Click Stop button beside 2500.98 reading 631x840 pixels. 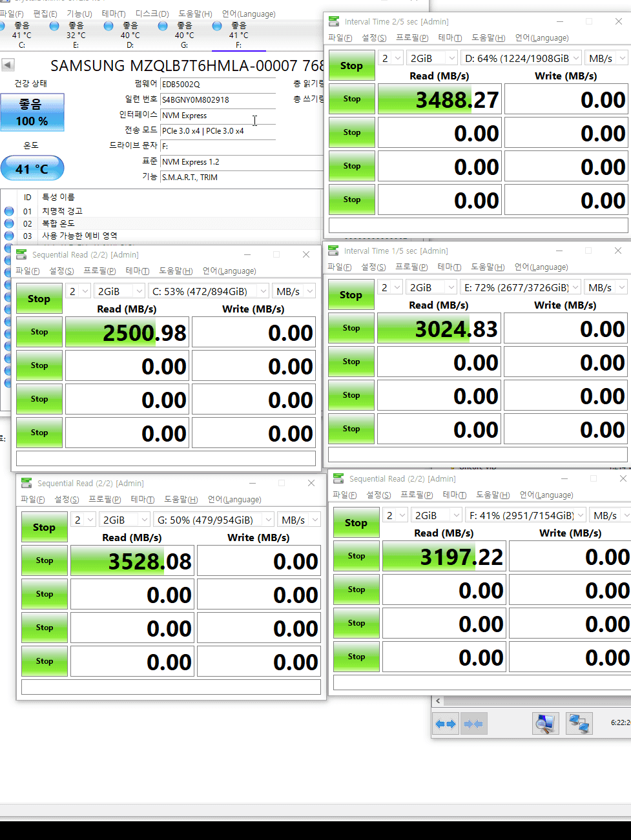click(x=39, y=332)
